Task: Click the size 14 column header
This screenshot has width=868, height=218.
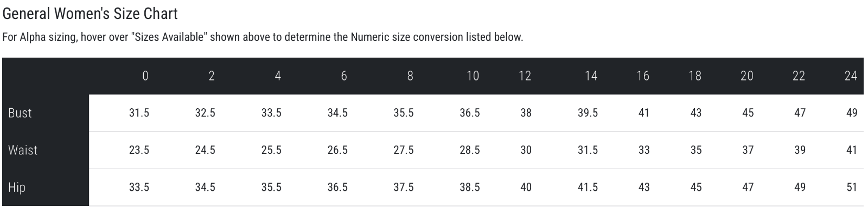Action: tap(591, 76)
